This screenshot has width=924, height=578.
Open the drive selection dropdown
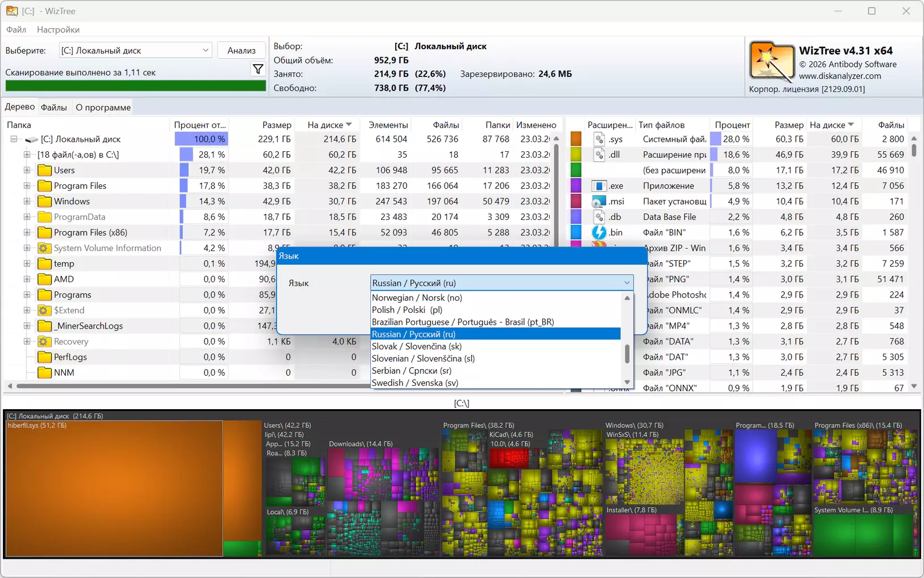pos(205,50)
